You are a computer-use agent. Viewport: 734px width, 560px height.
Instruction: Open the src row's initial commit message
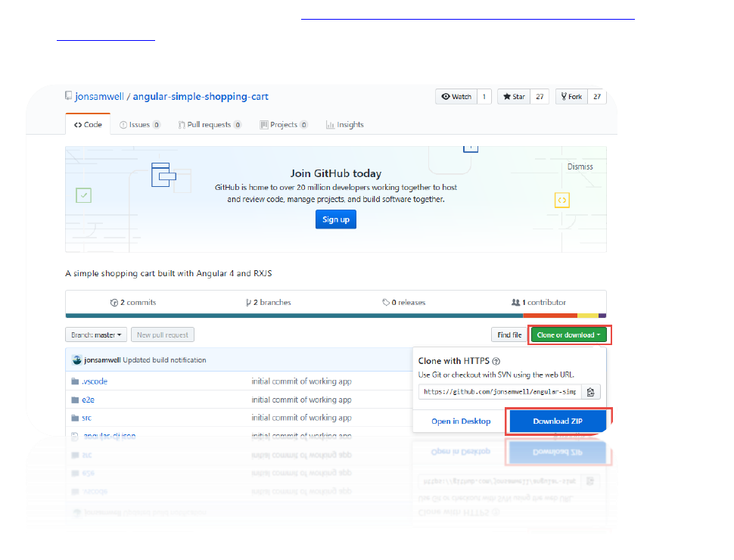click(x=301, y=418)
